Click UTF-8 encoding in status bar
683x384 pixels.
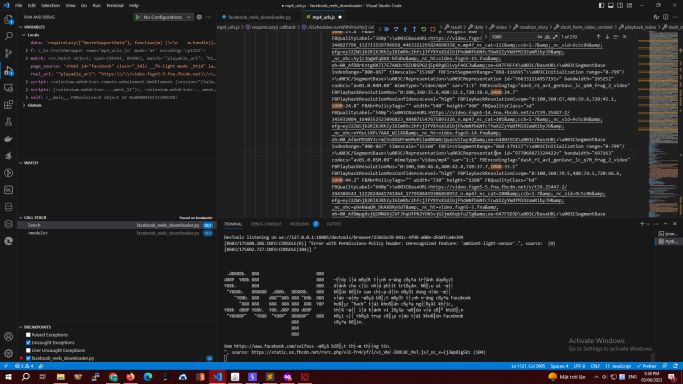coord(579,366)
